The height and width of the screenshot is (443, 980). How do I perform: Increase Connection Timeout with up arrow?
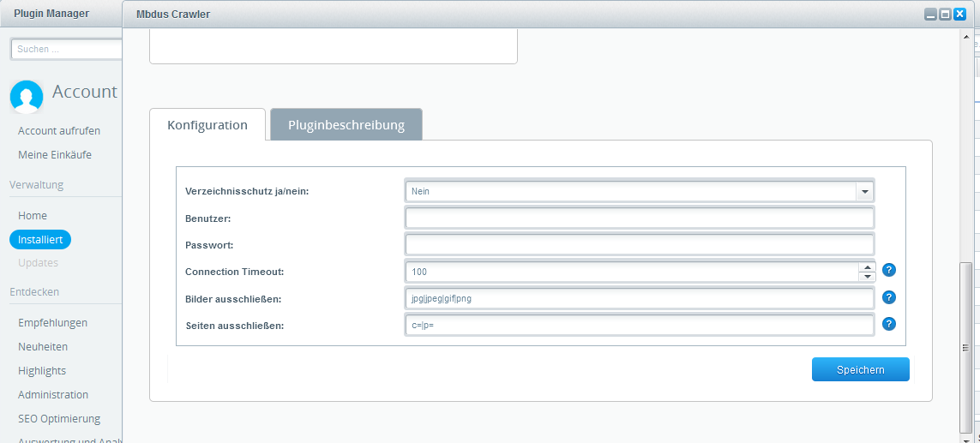[x=867, y=266]
